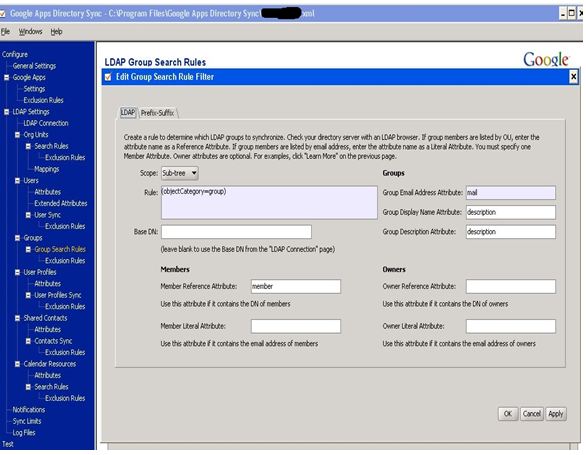The image size is (586, 455).
Task: Collapse the Groups tree node
Action: coord(17,238)
